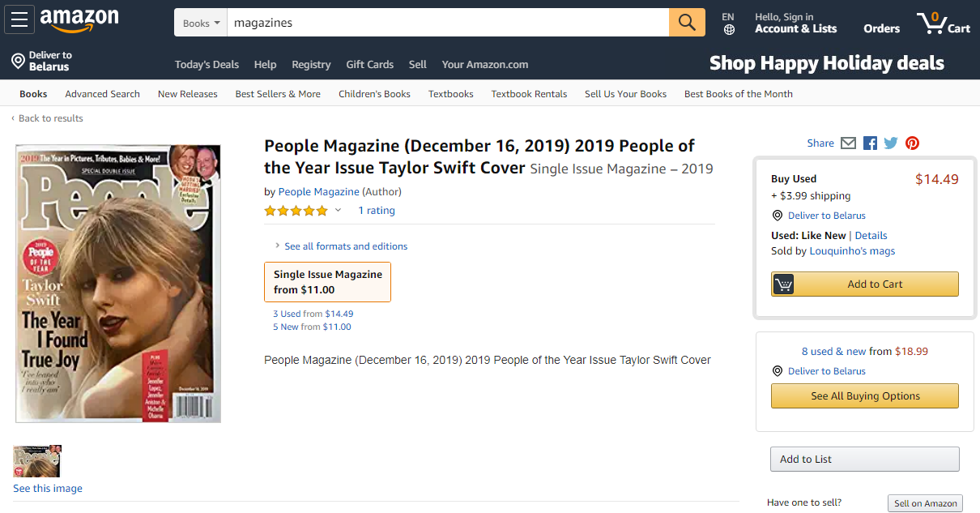980x513 pixels.
Task: Select the small cover thumbnail
Action: point(37,461)
